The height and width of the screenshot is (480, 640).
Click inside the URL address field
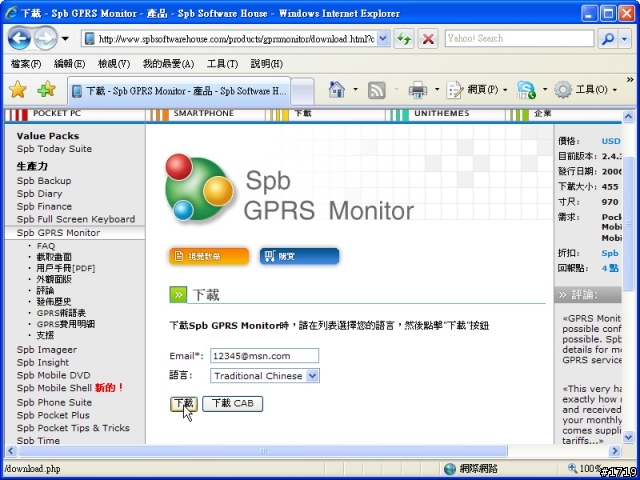tap(237, 39)
